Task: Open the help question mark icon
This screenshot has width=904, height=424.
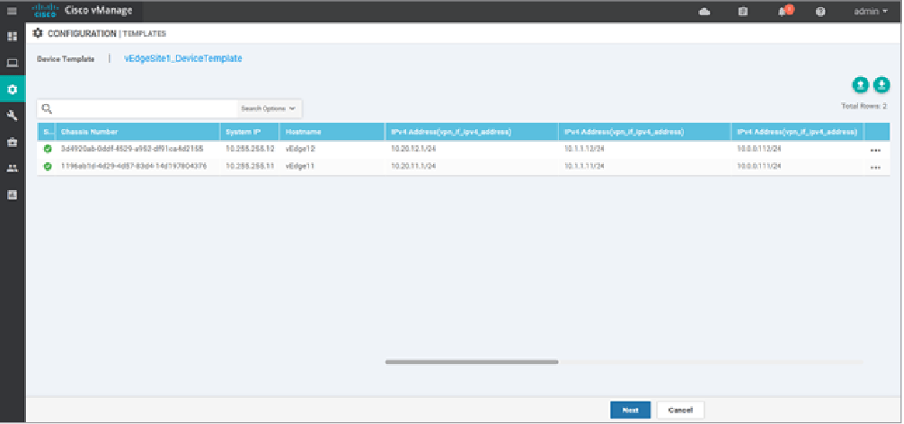Action: [x=820, y=12]
